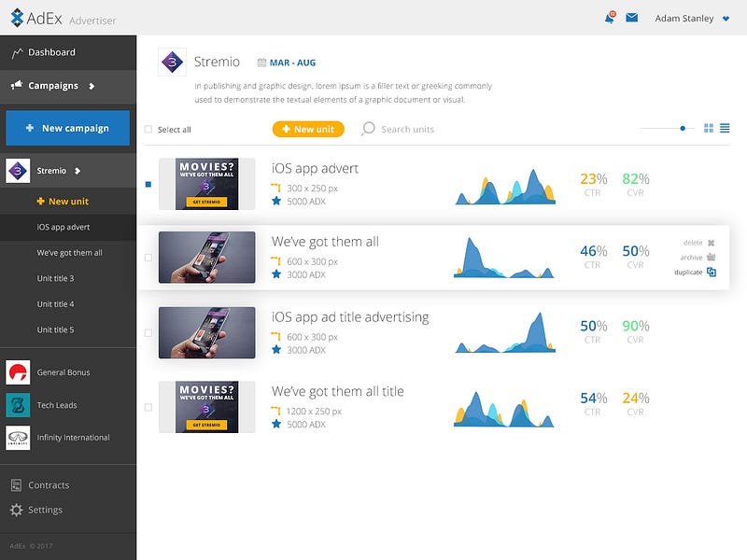Click the Settings gear icon
The height and width of the screenshot is (560, 747).
(16, 510)
